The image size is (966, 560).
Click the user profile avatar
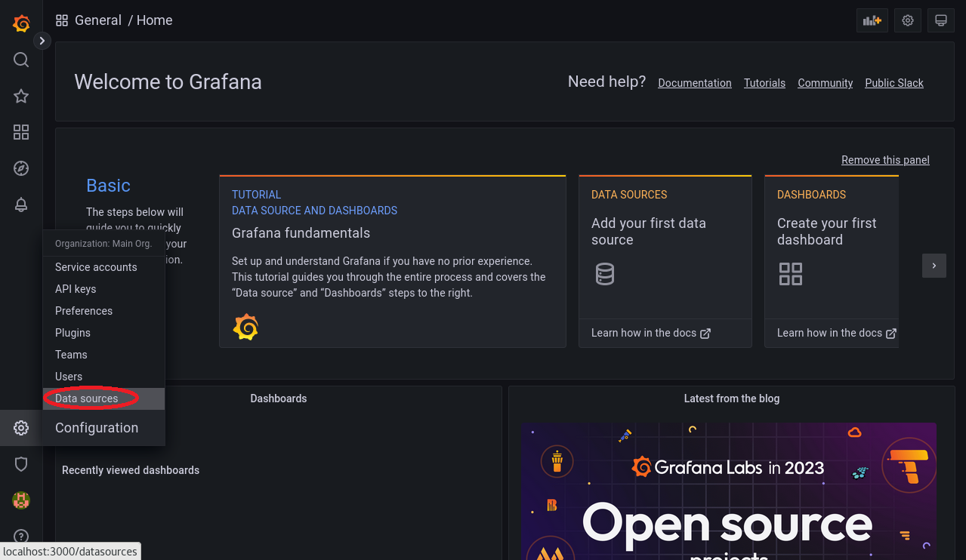point(21,500)
